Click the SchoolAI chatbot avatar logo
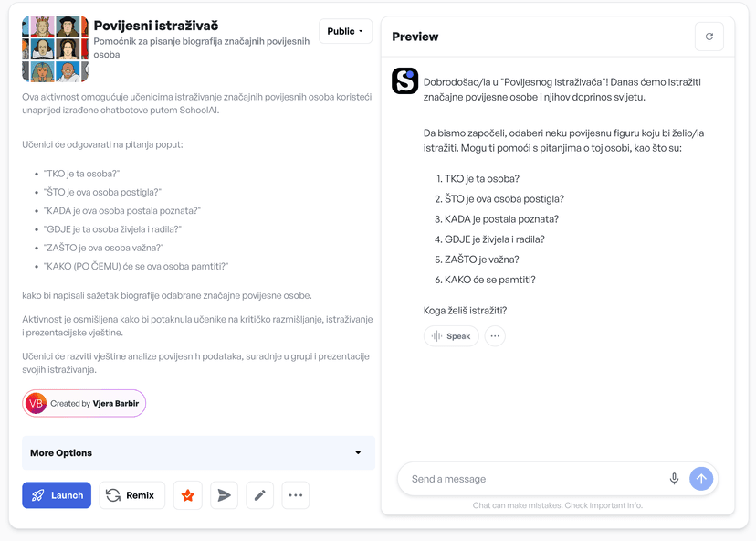The width and height of the screenshot is (756, 541). coord(404,81)
